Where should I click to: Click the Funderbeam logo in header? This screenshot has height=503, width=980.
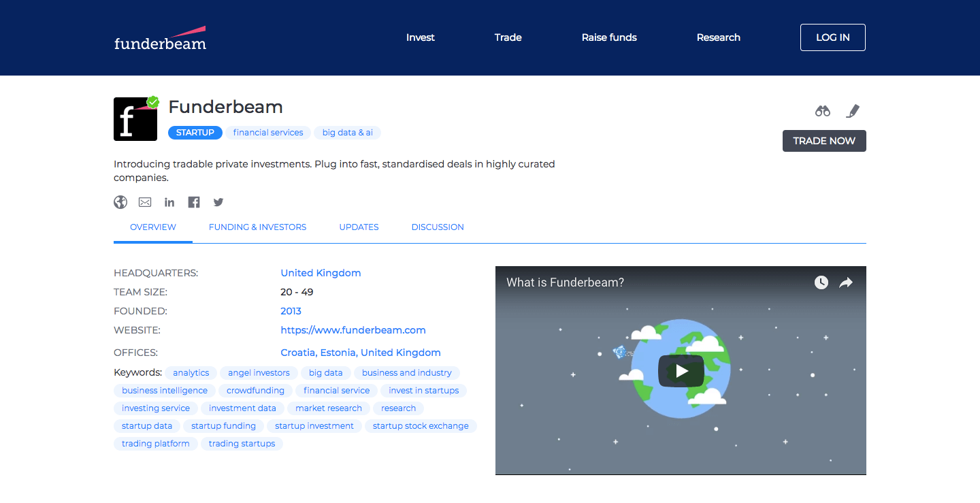(160, 39)
